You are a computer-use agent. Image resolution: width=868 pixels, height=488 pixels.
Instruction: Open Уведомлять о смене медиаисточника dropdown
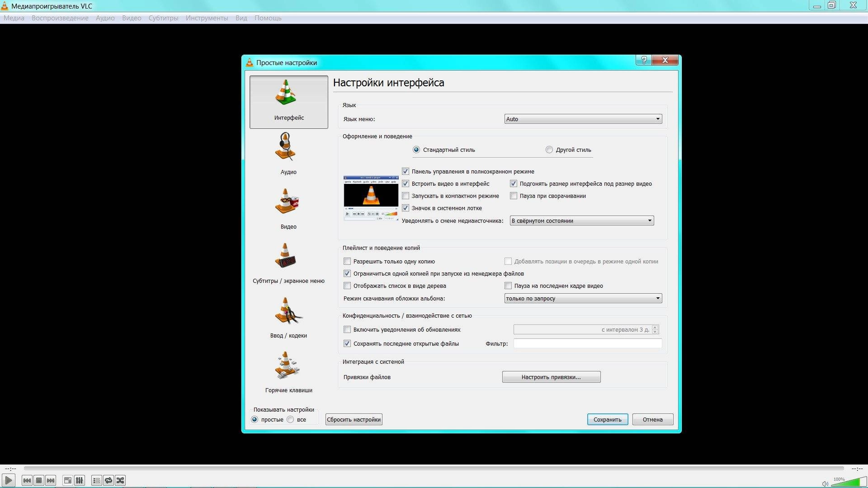point(582,221)
